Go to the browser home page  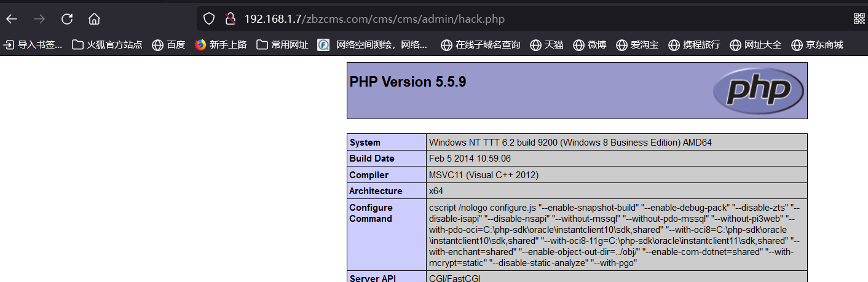(94, 18)
